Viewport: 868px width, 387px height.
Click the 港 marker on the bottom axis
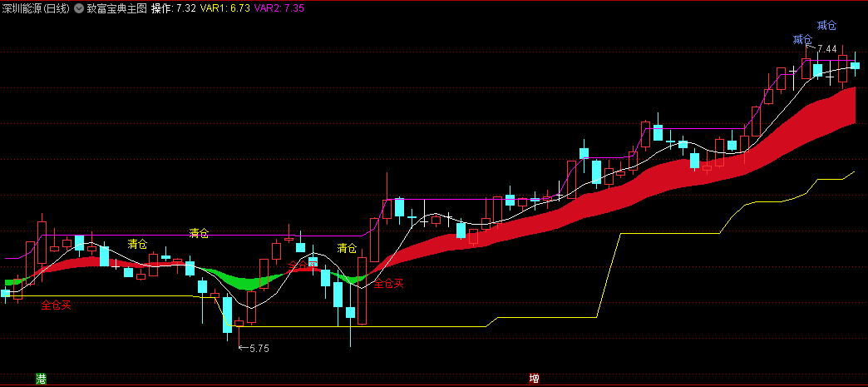(41, 379)
